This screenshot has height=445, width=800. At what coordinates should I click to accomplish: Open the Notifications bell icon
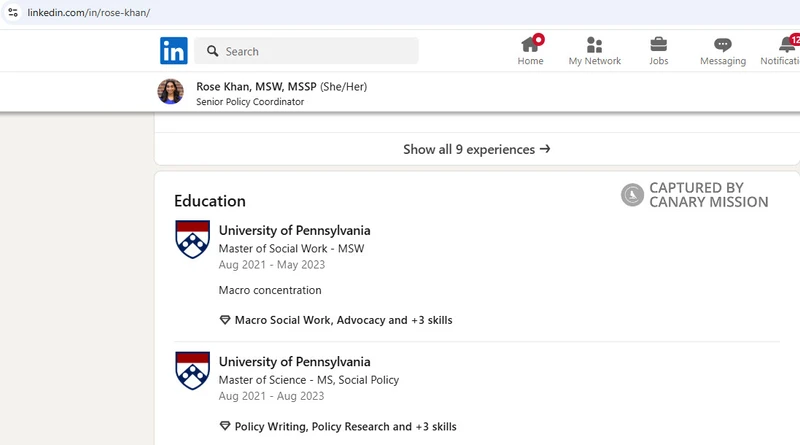[x=787, y=44]
